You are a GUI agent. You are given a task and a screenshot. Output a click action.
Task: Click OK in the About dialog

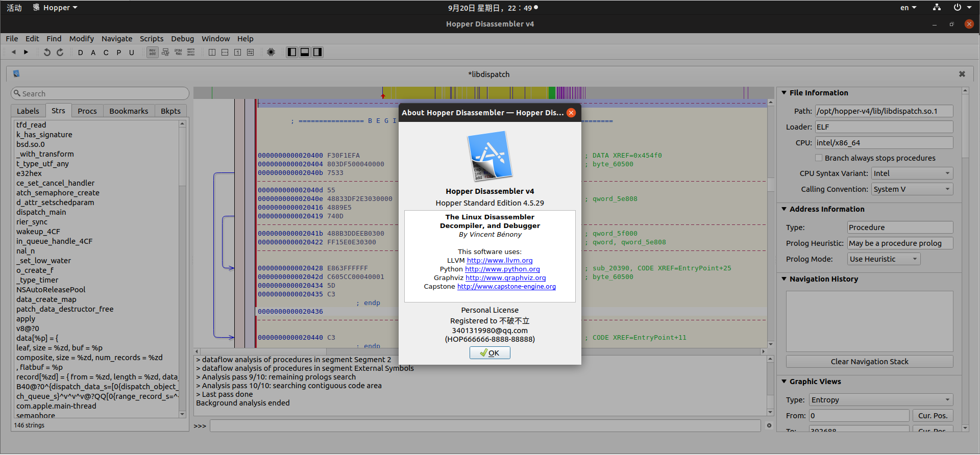pyautogui.click(x=490, y=353)
